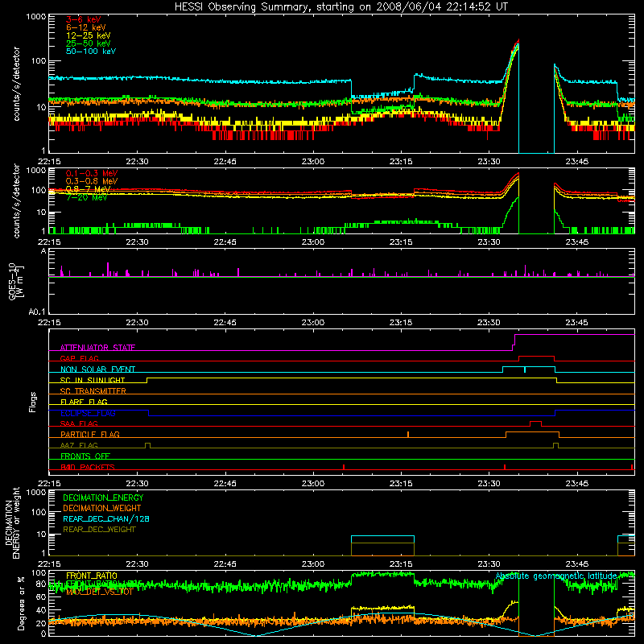
Task: Pick the 0.8-7 MeV legend label
Action: (x=88, y=189)
